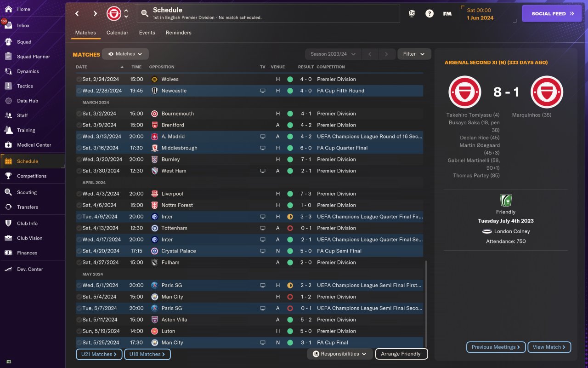588x368 pixels.
Task: Toggle the checkmark on the Bournemouth match row
Action: pyautogui.click(x=79, y=114)
